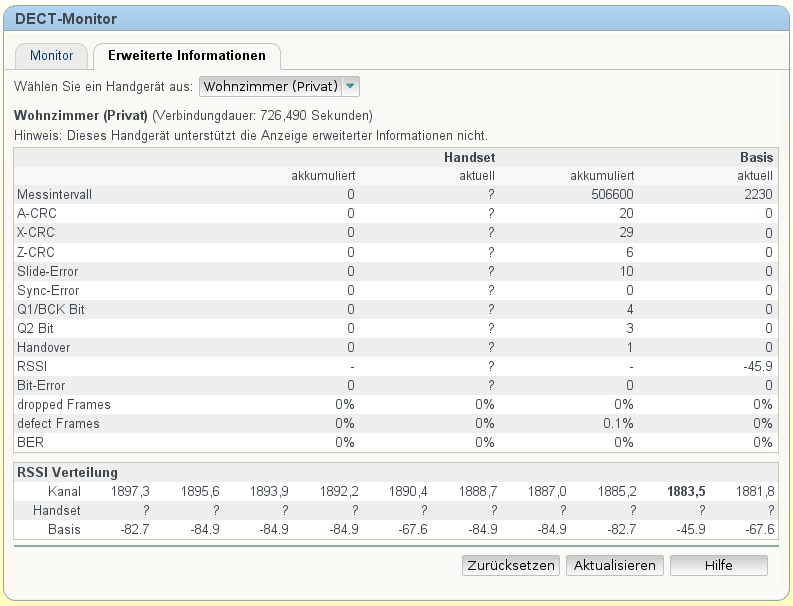This screenshot has width=793, height=606.
Task: Click the dropdown arrow next to Wohnzimmer (Privat)
Action: [350, 86]
